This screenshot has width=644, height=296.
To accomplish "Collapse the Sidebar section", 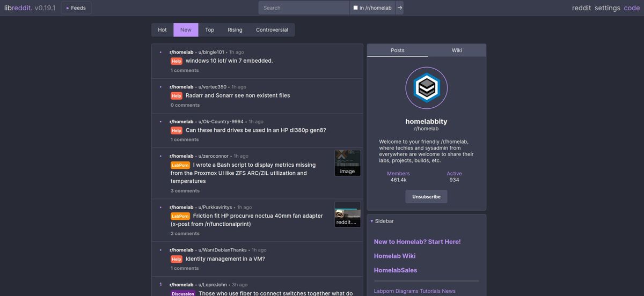I will [x=382, y=221].
